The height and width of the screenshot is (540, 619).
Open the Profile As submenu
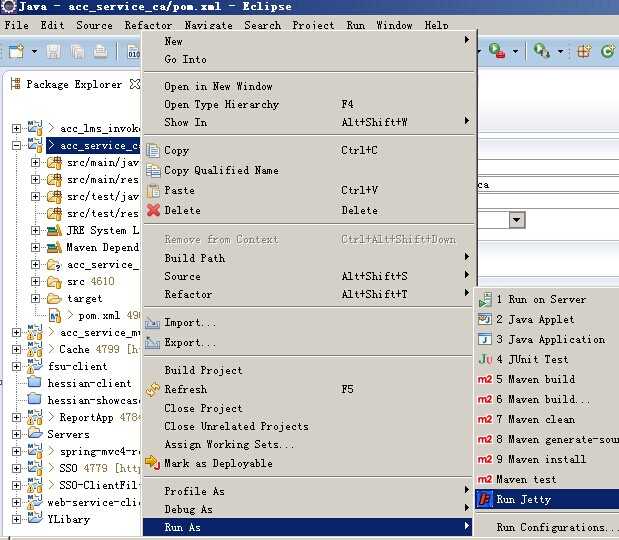pyautogui.click(x=309, y=491)
